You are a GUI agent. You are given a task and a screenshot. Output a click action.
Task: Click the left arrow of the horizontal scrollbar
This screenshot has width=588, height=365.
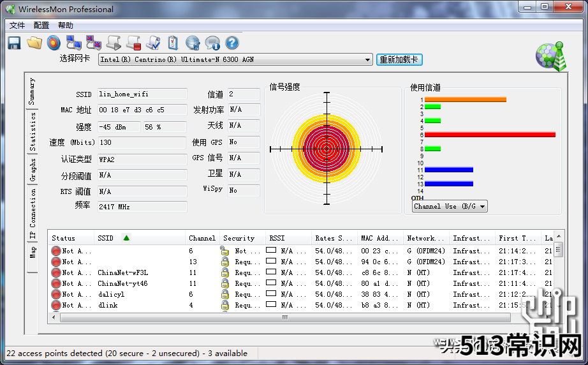[x=54, y=317]
